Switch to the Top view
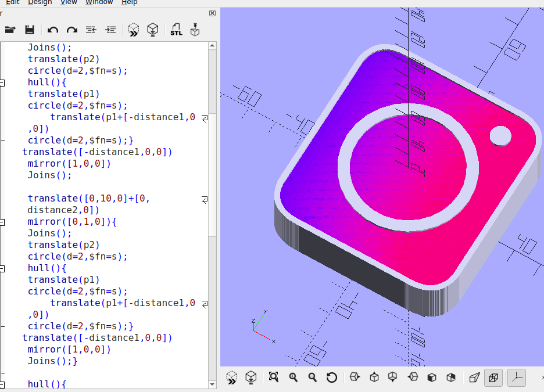The width and height of the screenshot is (544, 392). [x=374, y=377]
